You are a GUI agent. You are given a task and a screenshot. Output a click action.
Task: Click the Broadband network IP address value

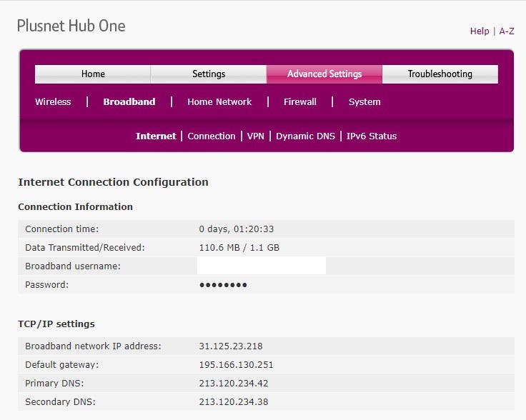[x=232, y=346]
